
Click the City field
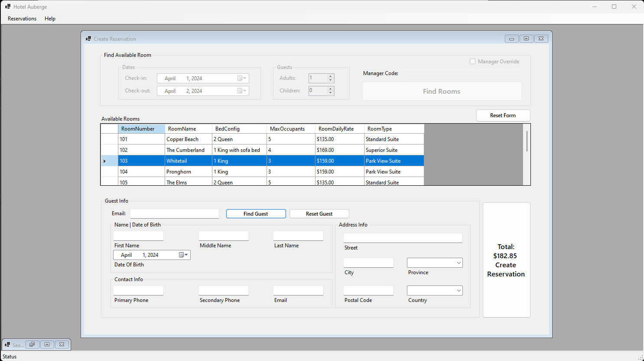click(x=368, y=263)
